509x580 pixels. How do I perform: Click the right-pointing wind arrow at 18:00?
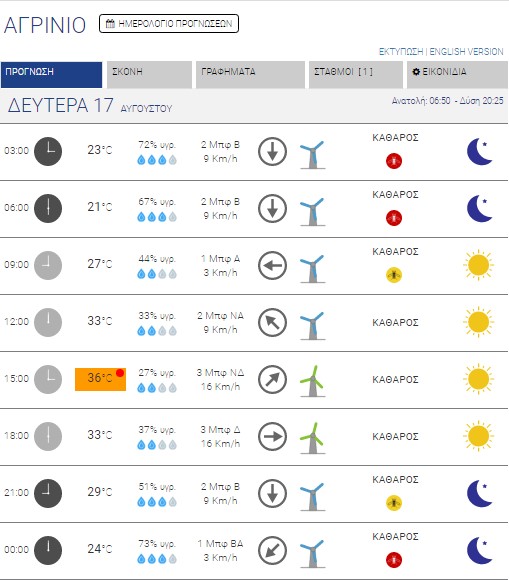tap(272, 436)
